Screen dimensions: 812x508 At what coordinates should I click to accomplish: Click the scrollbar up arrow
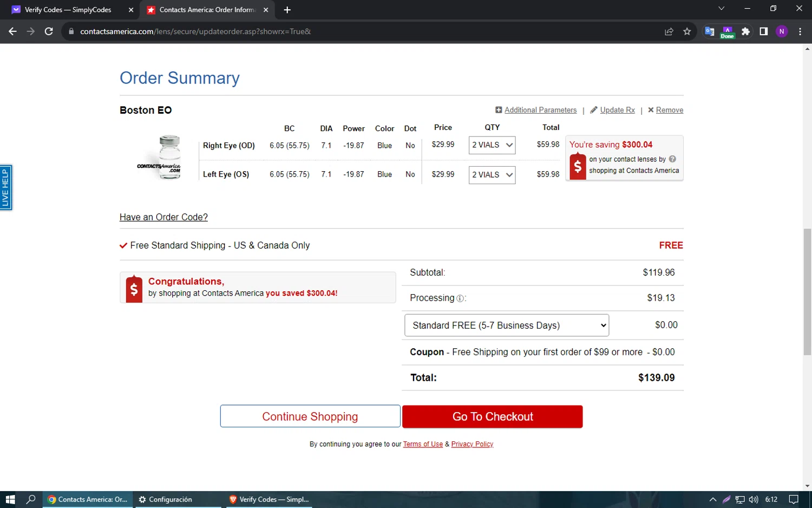point(807,49)
